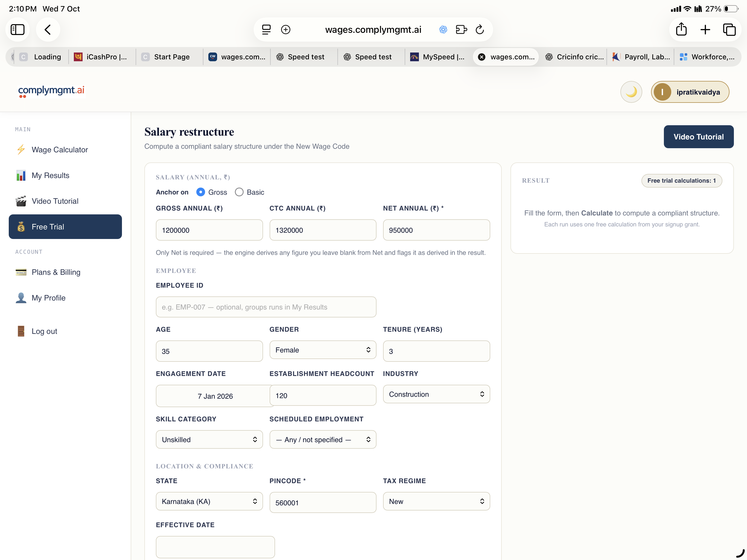The image size is (747, 560).
Task: Open the Tax Regime dropdown
Action: pos(436,501)
